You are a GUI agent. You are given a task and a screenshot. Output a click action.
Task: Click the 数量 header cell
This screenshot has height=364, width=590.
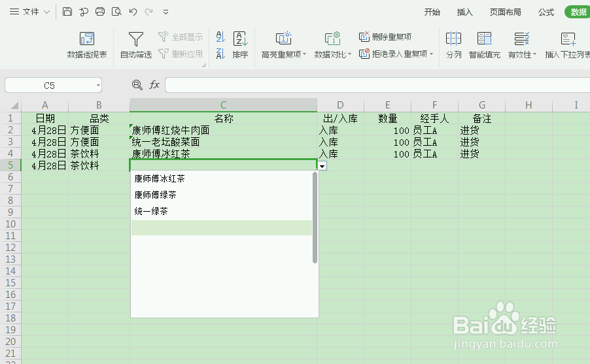[x=388, y=118]
